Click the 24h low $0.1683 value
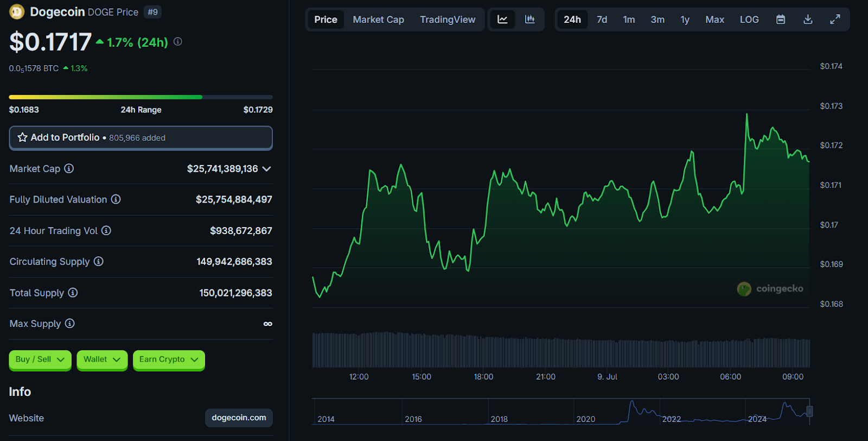This screenshot has height=441, width=868. click(x=24, y=110)
